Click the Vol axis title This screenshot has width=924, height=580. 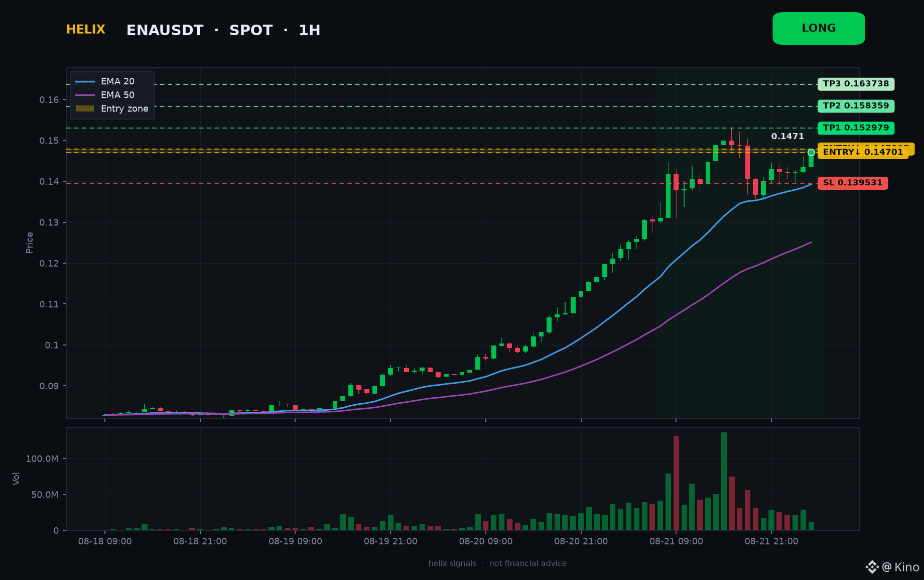16,479
